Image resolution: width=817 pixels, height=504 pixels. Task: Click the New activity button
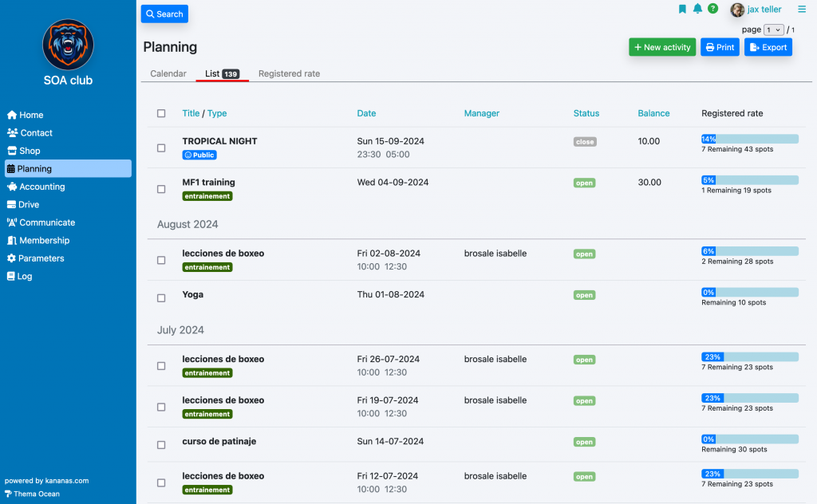coord(662,47)
